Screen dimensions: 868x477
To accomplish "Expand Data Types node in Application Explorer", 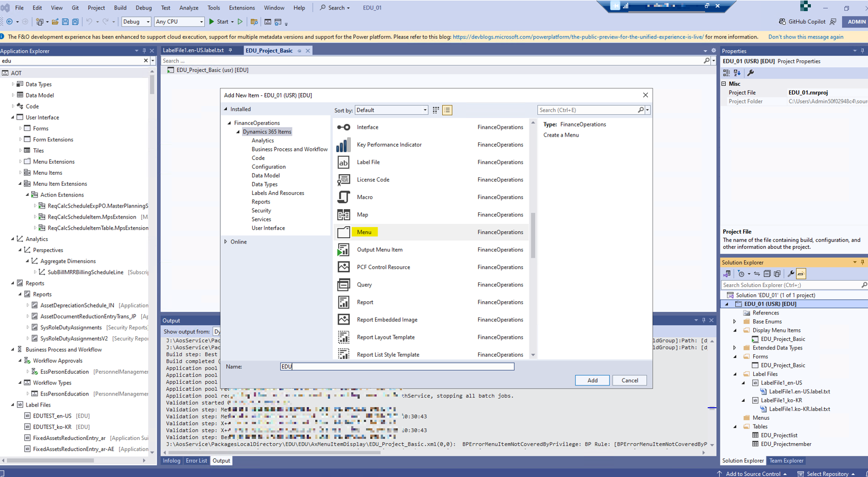I will pos(13,84).
